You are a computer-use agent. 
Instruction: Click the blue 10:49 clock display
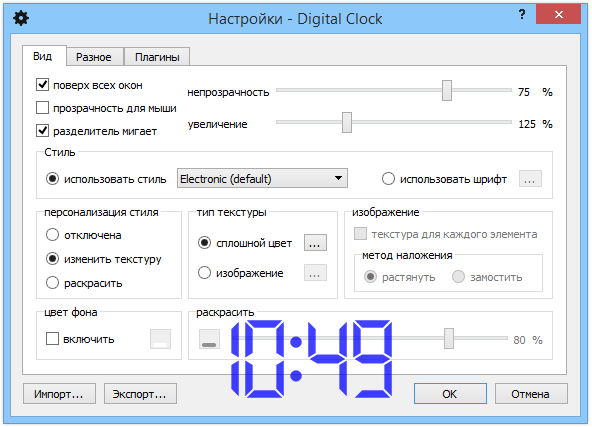[x=311, y=359]
